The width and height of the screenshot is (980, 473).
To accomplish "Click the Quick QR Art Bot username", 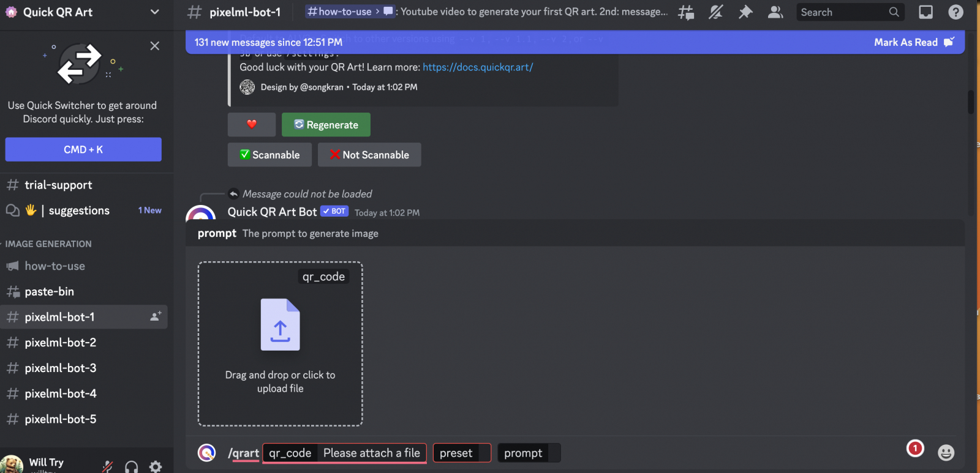I will (272, 212).
